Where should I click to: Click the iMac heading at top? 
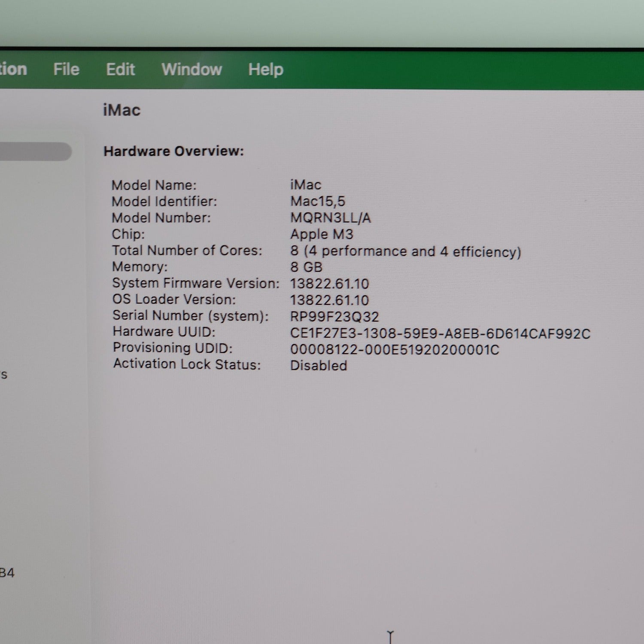click(x=122, y=110)
